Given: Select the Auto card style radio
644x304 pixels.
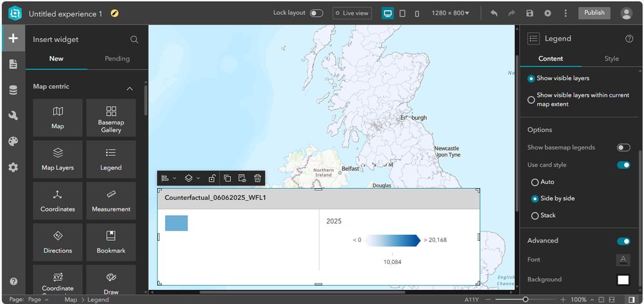Looking at the screenshot, I should coord(535,182).
